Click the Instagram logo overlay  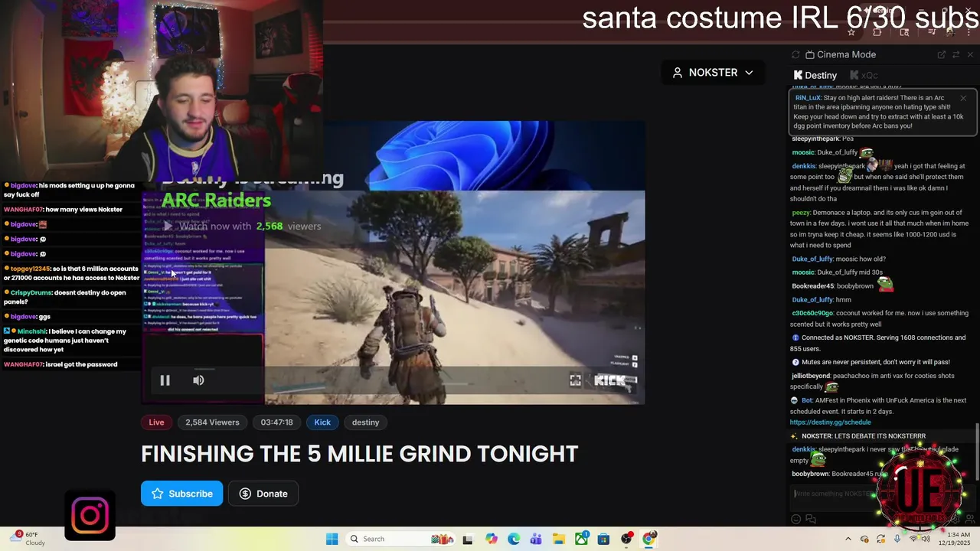tap(90, 516)
